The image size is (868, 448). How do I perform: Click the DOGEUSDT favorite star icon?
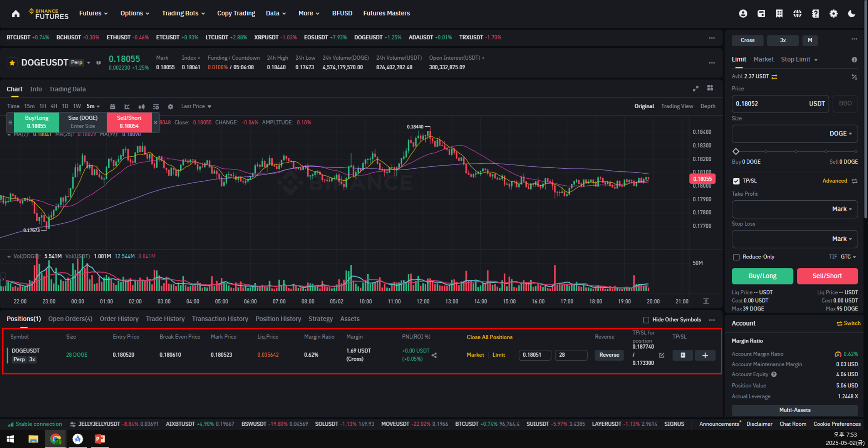(12, 63)
